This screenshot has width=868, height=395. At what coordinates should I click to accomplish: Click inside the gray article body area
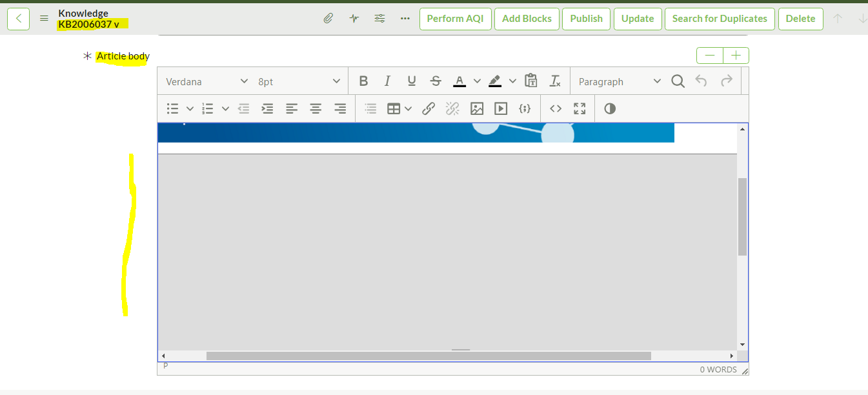point(447,252)
